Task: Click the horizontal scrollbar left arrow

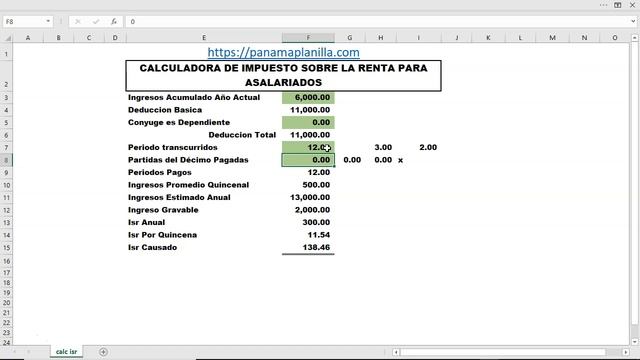Action: [x=396, y=352]
